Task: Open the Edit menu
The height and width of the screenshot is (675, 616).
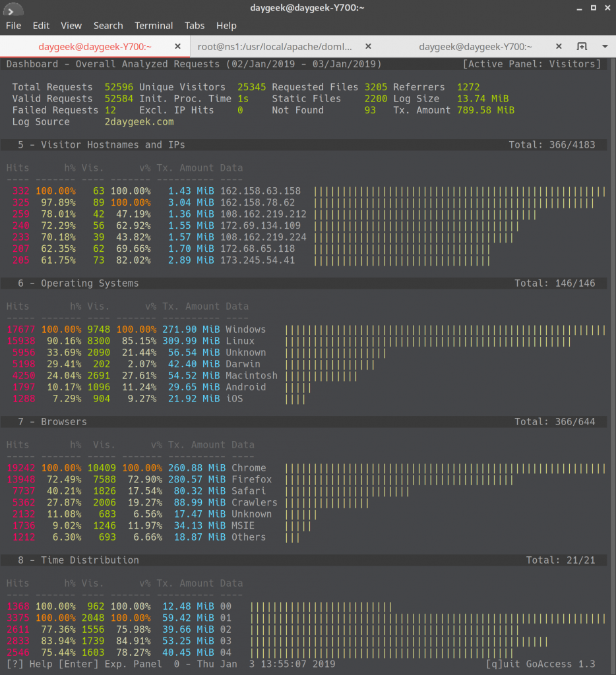Action: (x=41, y=26)
